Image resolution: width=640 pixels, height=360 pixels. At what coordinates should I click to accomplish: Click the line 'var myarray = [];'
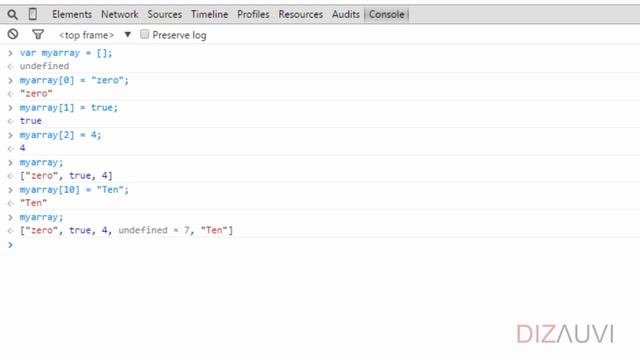coord(66,53)
